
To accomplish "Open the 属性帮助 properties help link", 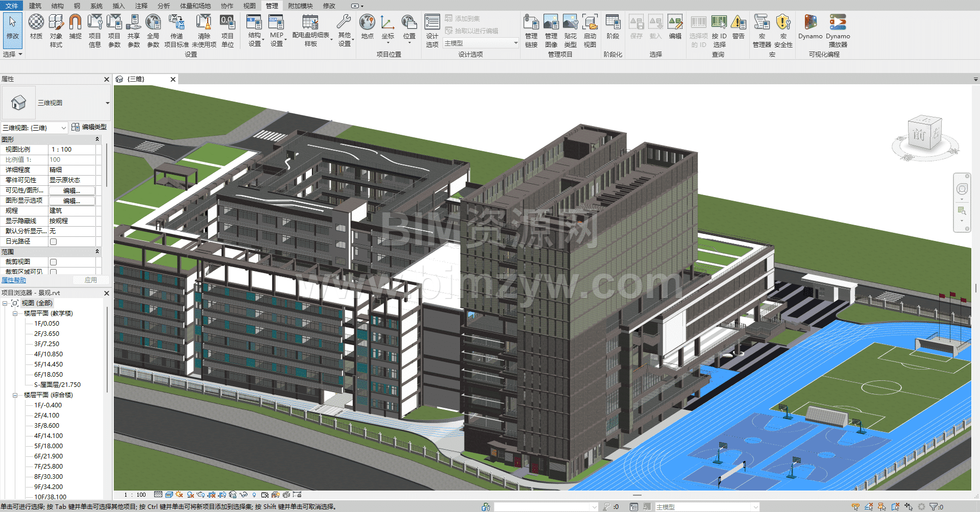I will 14,280.
